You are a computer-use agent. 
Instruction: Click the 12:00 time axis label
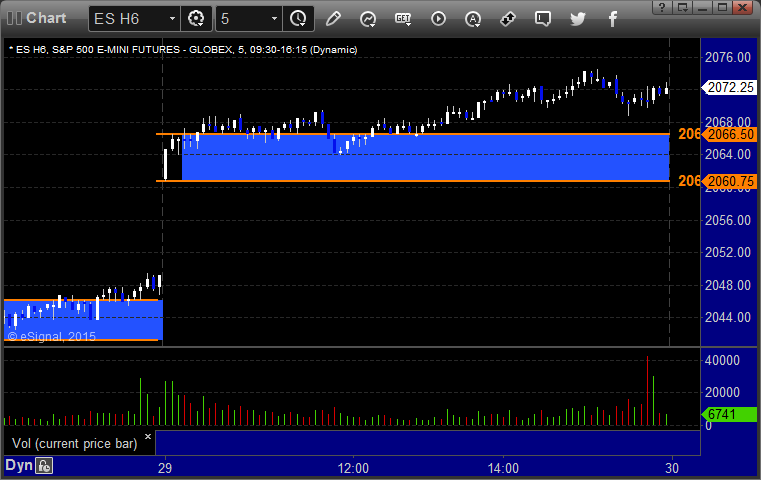[x=353, y=468]
